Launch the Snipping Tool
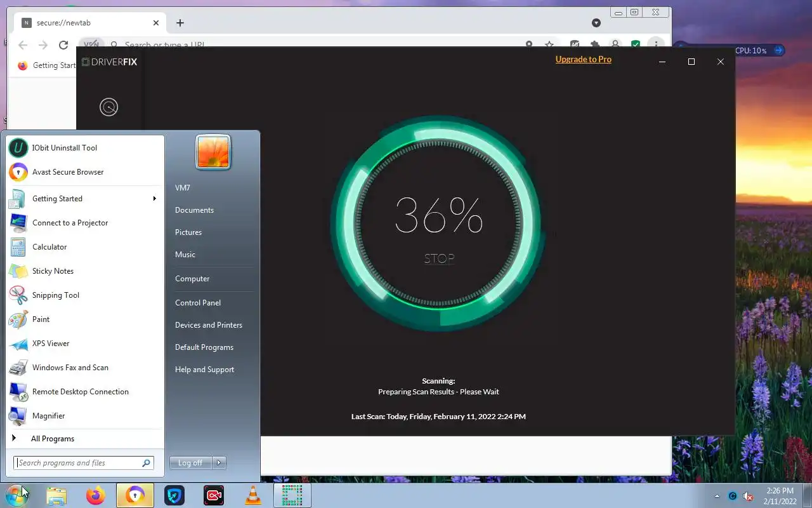This screenshot has width=812, height=508. (85, 295)
